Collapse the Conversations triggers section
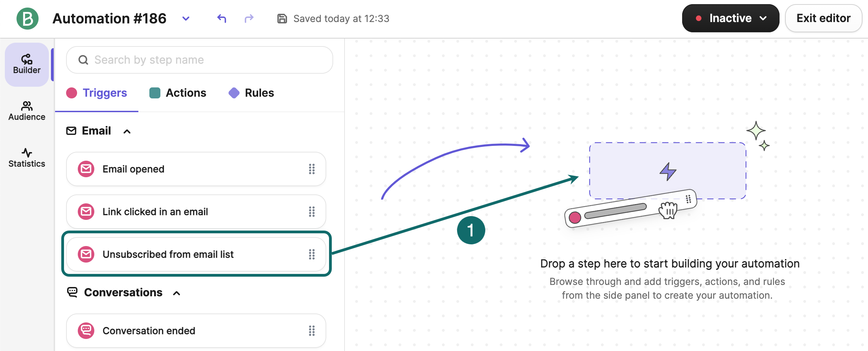The height and width of the screenshot is (351, 868). pos(177,293)
